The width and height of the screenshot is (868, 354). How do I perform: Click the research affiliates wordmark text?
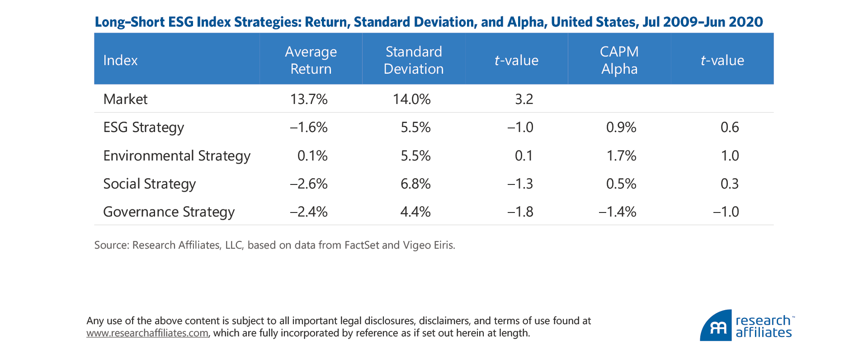click(x=764, y=326)
